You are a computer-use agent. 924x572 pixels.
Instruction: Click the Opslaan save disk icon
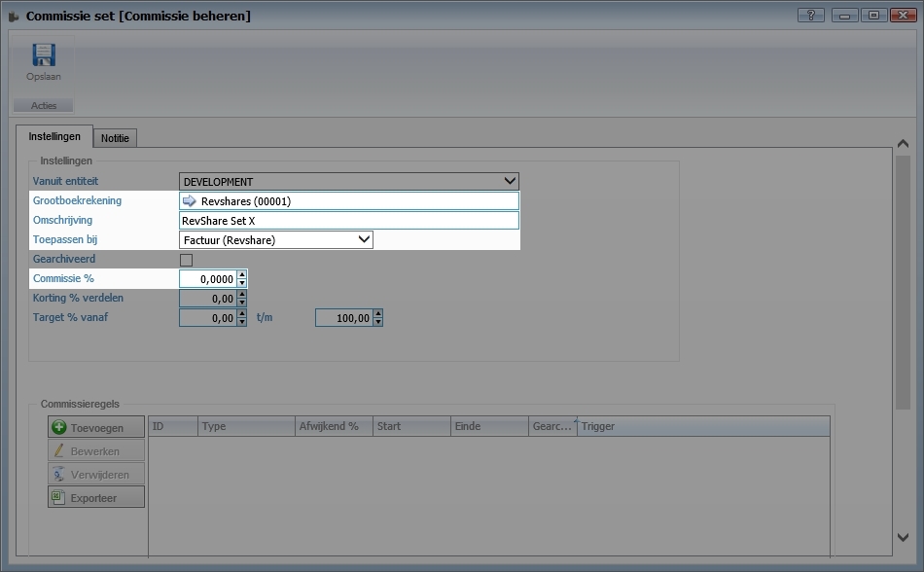click(x=43, y=54)
